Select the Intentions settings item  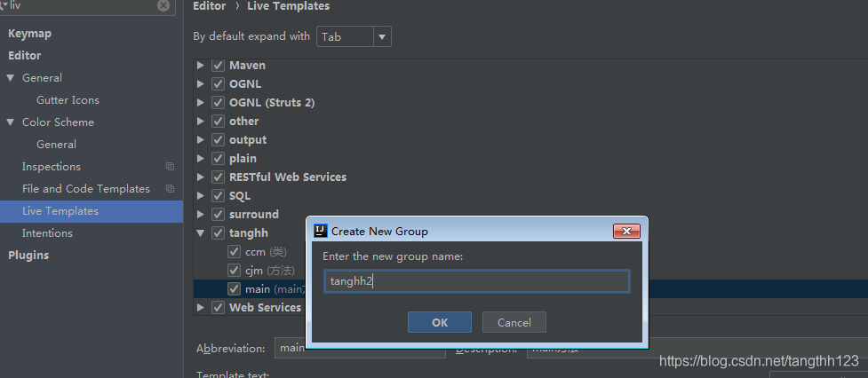(x=47, y=233)
